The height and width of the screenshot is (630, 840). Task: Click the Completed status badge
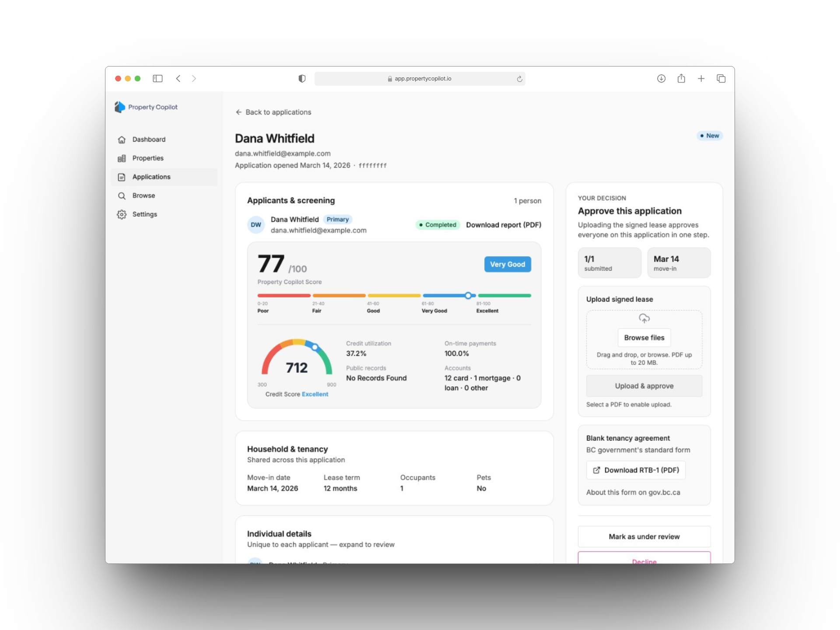(437, 225)
